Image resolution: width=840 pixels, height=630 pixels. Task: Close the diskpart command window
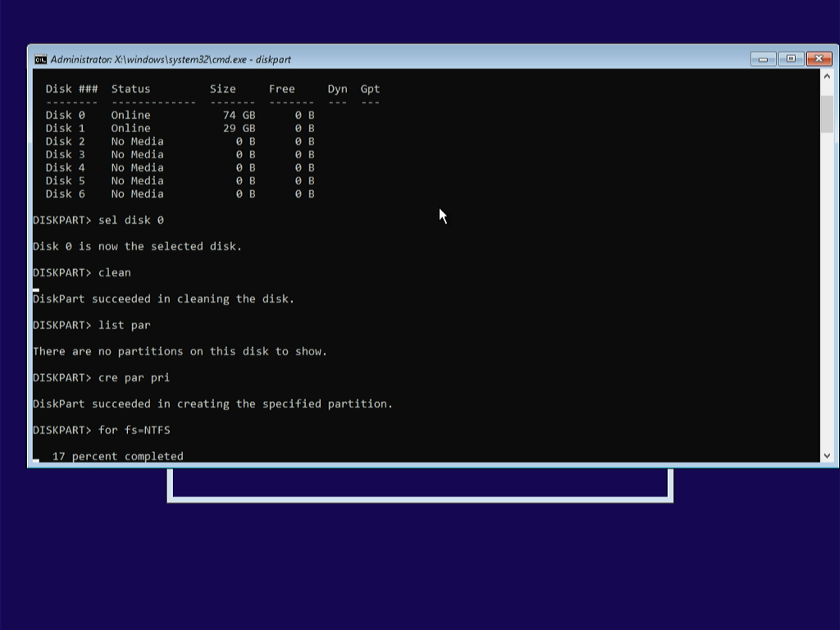click(819, 59)
